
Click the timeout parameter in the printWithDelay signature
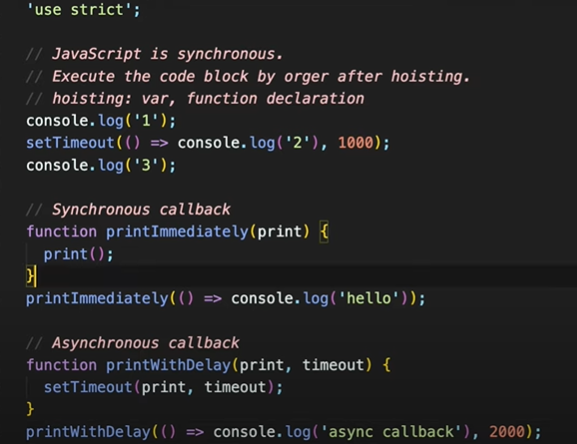coord(333,365)
